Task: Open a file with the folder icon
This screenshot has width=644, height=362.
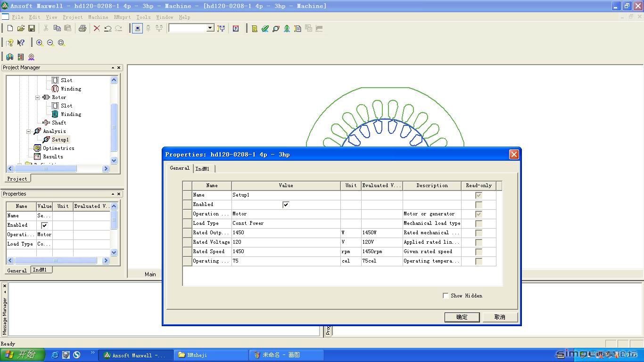Action: pyautogui.click(x=21, y=28)
